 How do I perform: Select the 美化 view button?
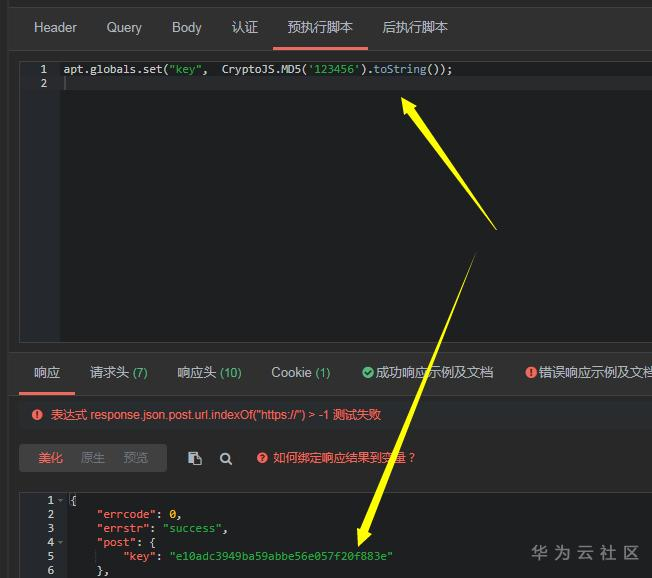tap(50, 458)
